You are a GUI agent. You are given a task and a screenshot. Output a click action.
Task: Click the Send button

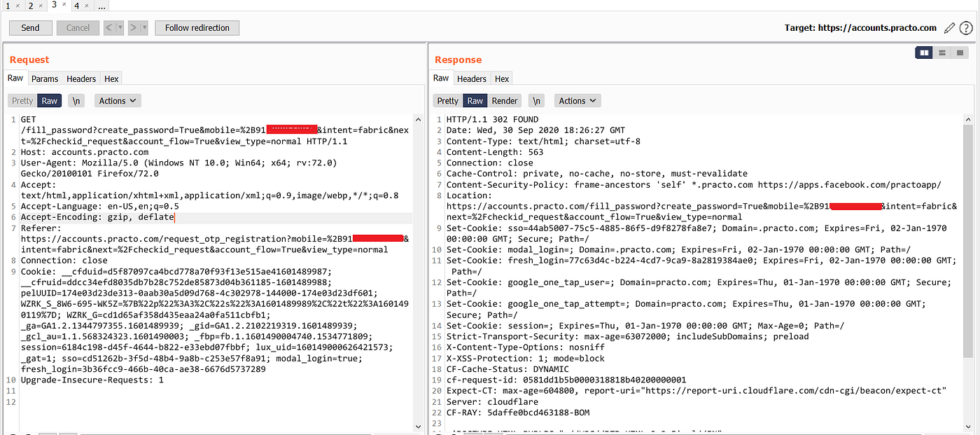pyautogui.click(x=30, y=28)
